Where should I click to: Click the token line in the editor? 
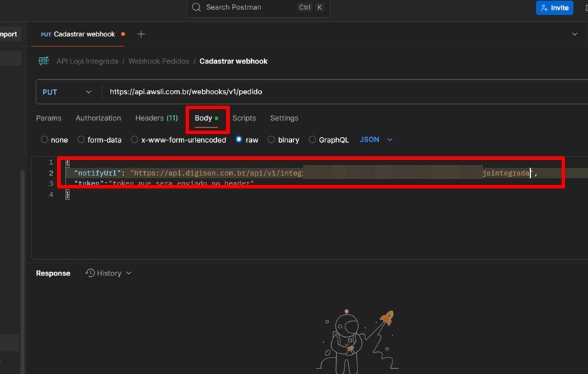(164, 183)
